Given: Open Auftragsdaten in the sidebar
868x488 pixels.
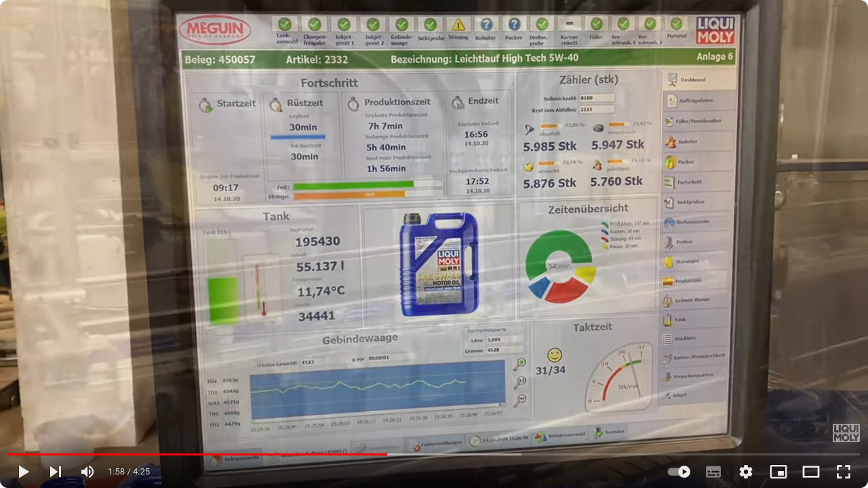Looking at the screenshot, I should pyautogui.click(x=698, y=100).
